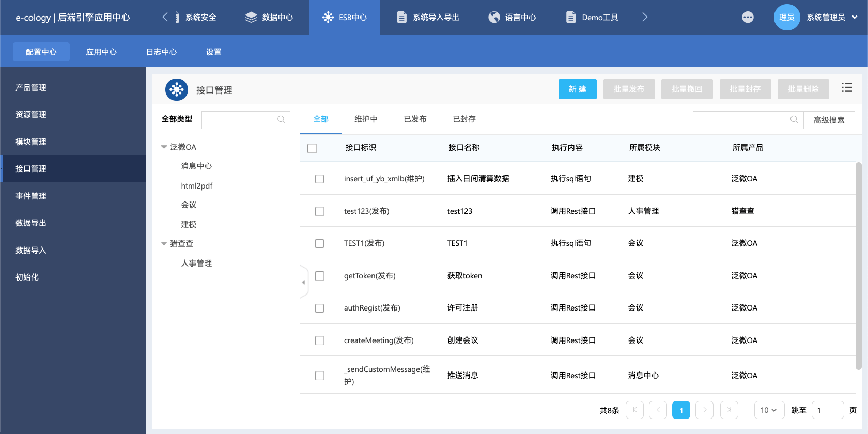Select html2pdf tree item
The height and width of the screenshot is (434, 868).
pyautogui.click(x=197, y=186)
